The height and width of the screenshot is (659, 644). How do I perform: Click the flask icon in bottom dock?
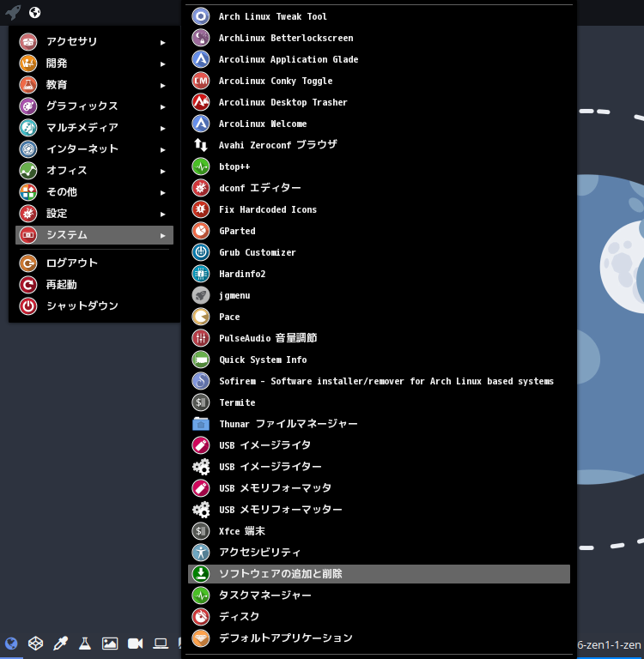tap(85, 644)
